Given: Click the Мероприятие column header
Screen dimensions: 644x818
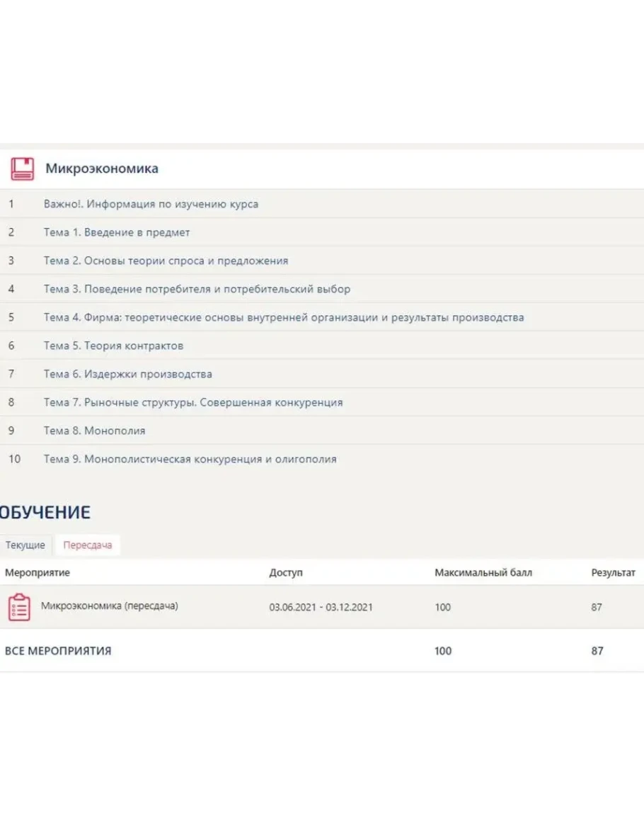Looking at the screenshot, I should [38, 572].
